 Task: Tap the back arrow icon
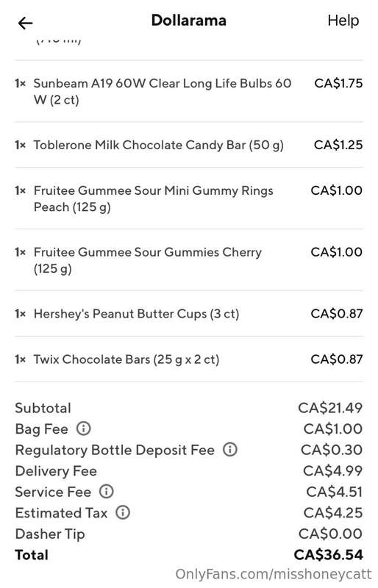26,24
